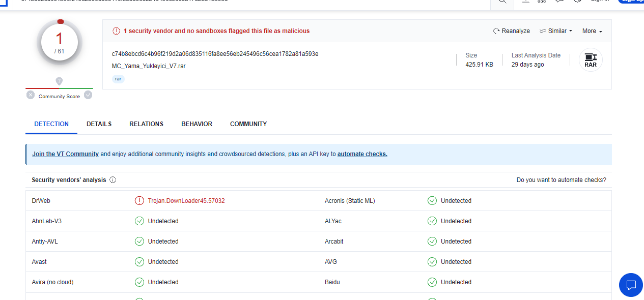
Task: Click the Reanalyze refresh icon
Action: (496, 31)
